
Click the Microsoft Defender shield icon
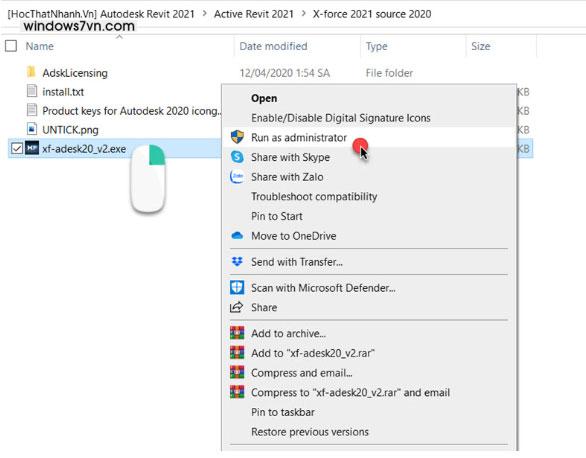click(237, 288)
